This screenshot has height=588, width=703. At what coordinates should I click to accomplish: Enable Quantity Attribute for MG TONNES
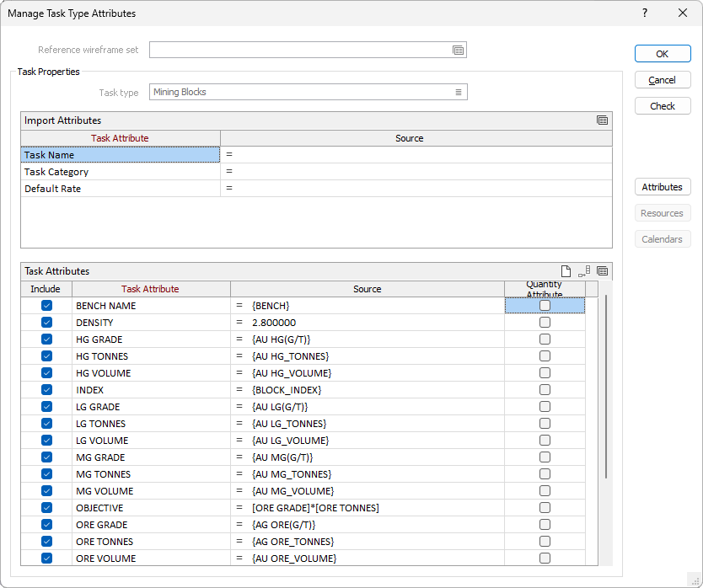(x=545, y=474)
